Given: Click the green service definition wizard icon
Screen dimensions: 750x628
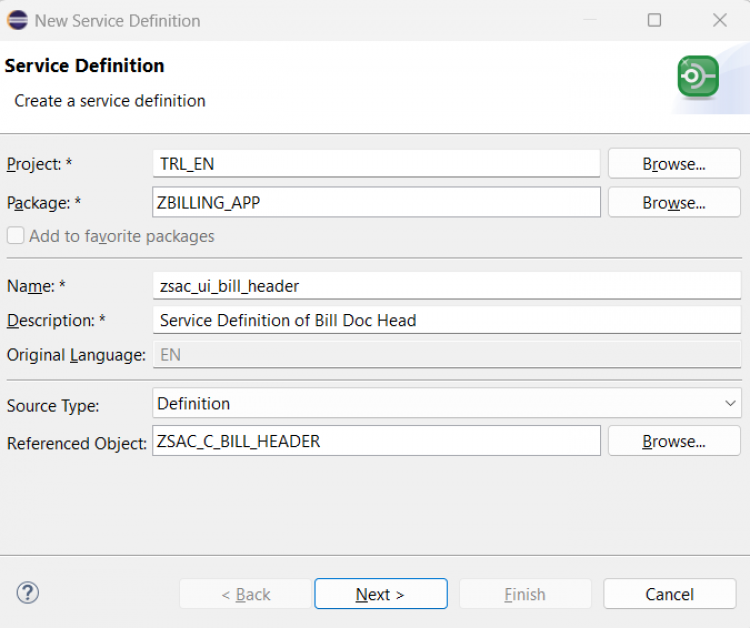Looking at the screenshot, I should [x=697, y=77].
